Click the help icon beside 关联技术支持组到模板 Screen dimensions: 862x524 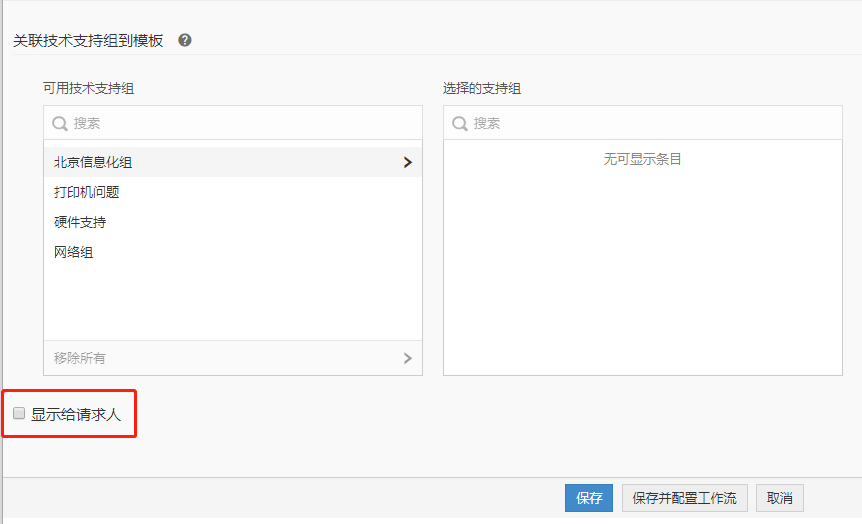pyautogui.click(x=184, y=40)
